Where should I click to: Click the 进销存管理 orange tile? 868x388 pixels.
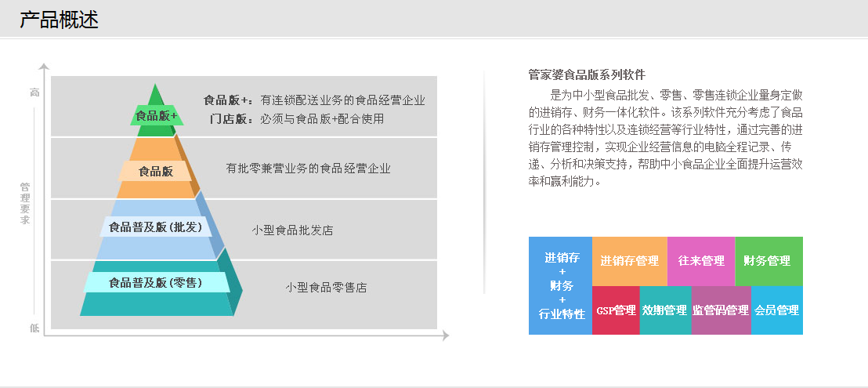(629, 261)
